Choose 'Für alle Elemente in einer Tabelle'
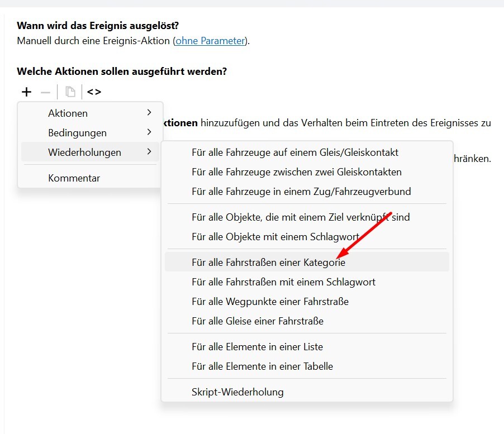Image resolution: width=504 pixels, height=434 pixels. click(262, 366)
